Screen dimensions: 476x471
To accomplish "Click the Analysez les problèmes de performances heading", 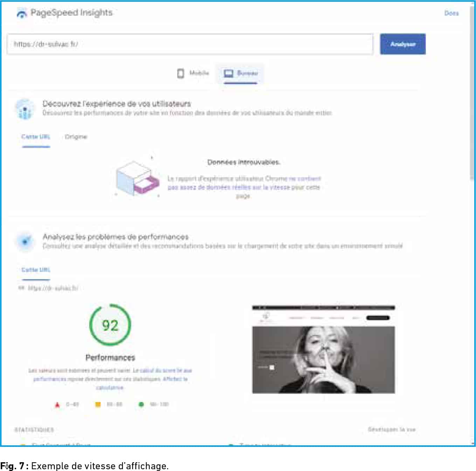I will [x=116, y=237].
